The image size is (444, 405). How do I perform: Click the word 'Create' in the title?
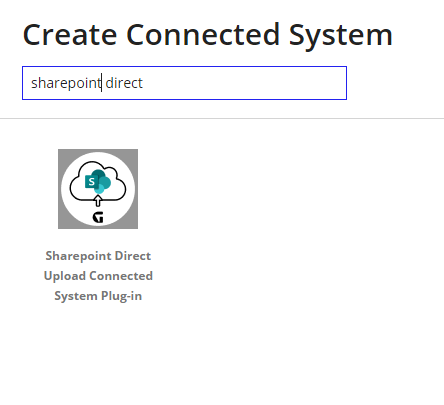70,35
